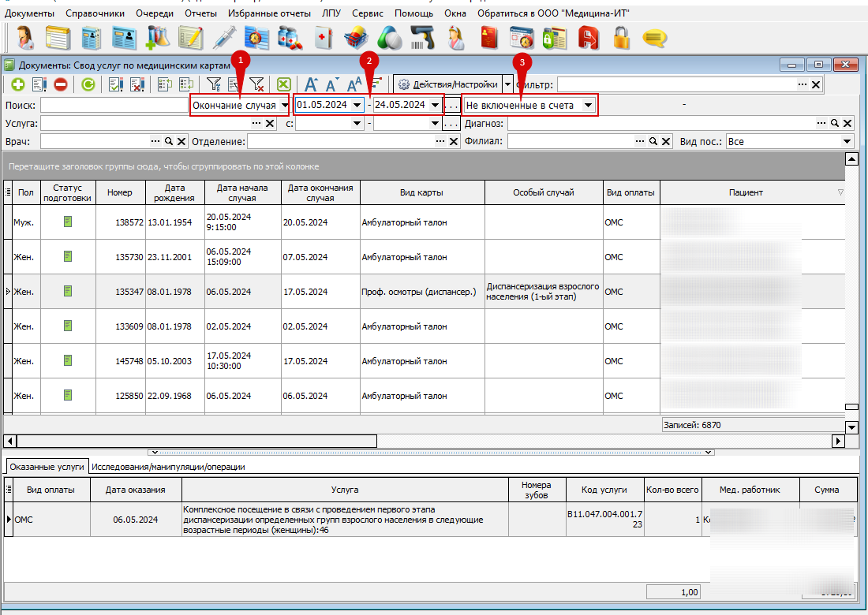
Task: Open the Справочники menu
Action: click(95, 13)
